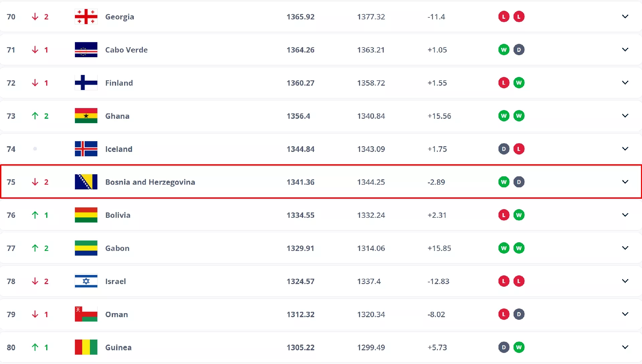Click Oman's rank change down arrow

point(35,314)
